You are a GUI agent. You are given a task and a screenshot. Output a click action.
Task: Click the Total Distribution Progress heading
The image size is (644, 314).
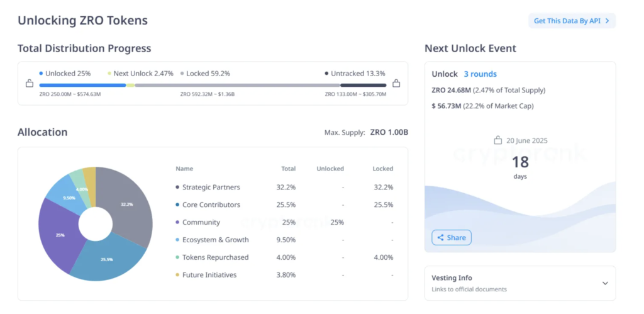[84, 48]
